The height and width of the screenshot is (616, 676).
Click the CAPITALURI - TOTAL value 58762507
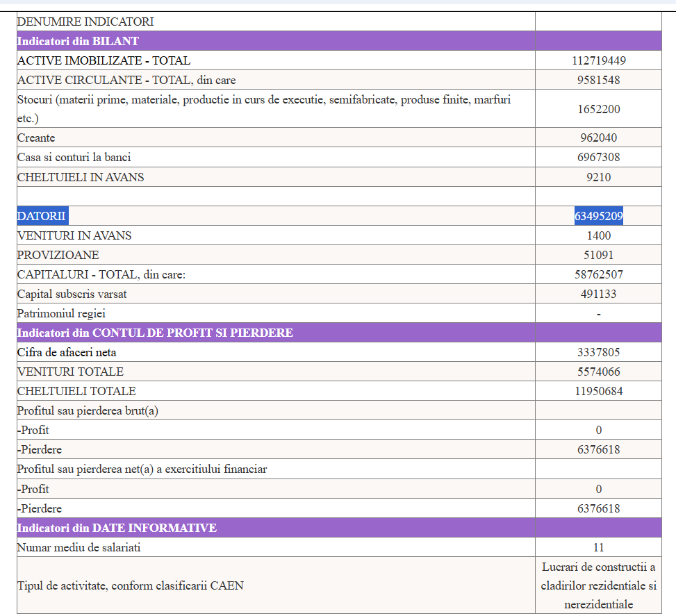(x=598, y=274)
